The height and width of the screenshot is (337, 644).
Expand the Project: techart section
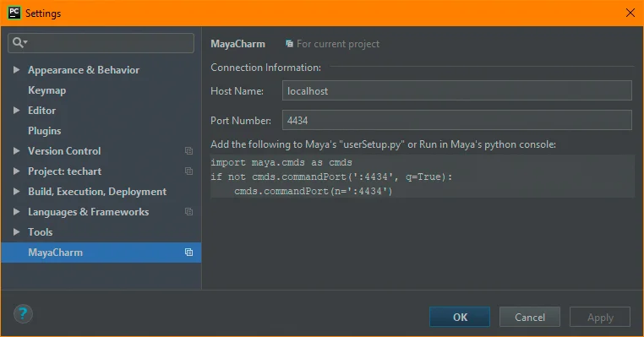(16, 171)
